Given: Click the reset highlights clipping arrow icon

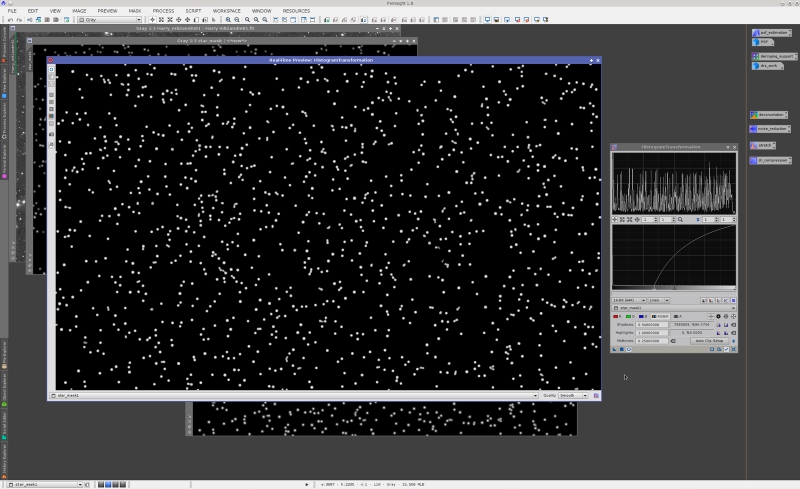Looking at the screenshot, I should (734, 333).
